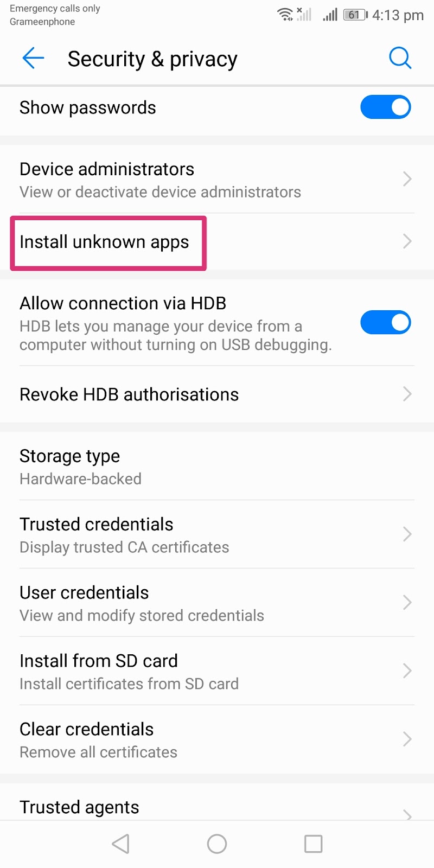Tap the Android home circle button

point(217,844)
